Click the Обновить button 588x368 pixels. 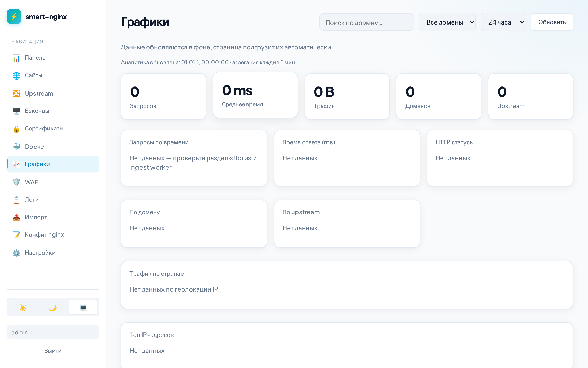click(552, 22)
